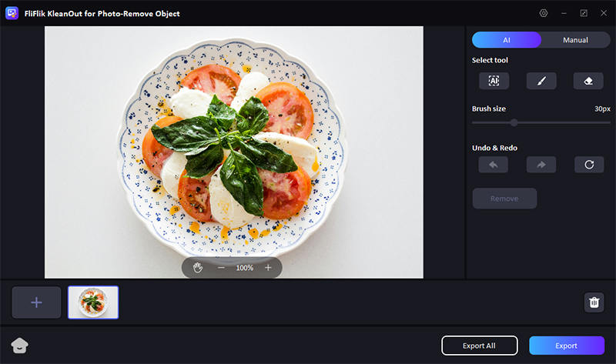
Task: Click the Undo arrow button
Action: click(494, 165)
